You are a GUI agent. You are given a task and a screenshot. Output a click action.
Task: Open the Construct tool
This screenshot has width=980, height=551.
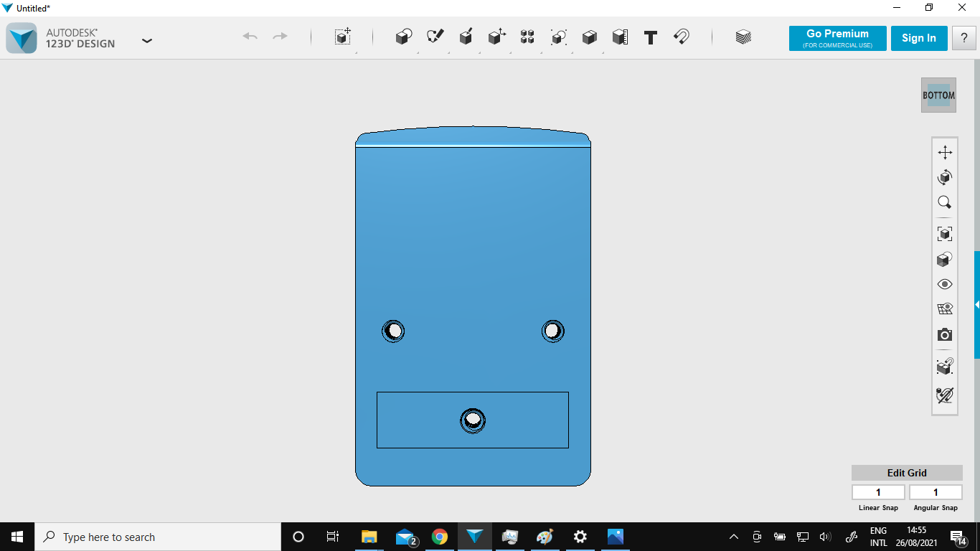click(466, 37)
